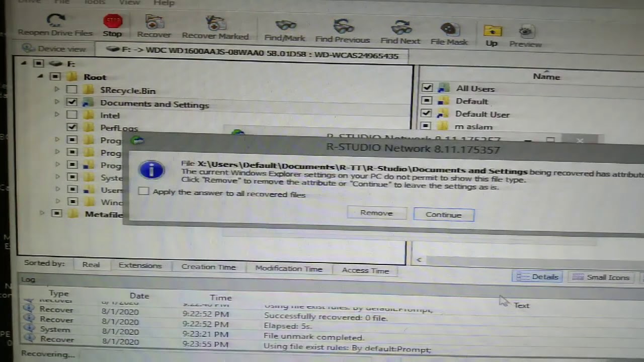Expand the Intel tree node

[x=57, y=115]
